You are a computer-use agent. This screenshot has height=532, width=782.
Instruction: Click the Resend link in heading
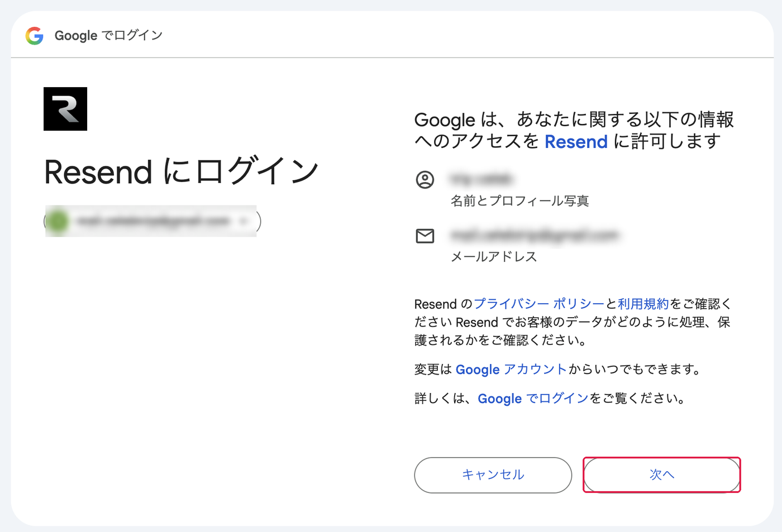click(576, 142)
